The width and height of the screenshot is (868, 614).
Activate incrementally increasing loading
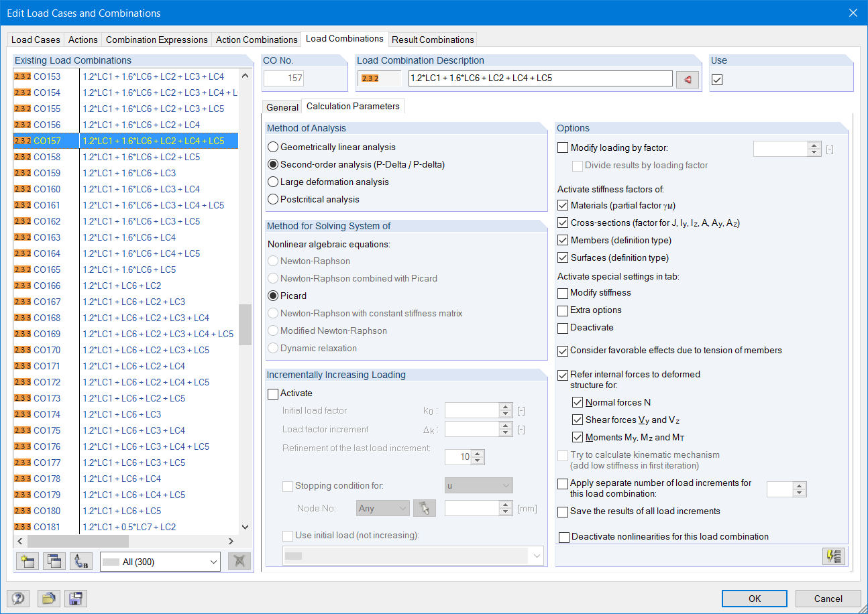tap(273, 393)
